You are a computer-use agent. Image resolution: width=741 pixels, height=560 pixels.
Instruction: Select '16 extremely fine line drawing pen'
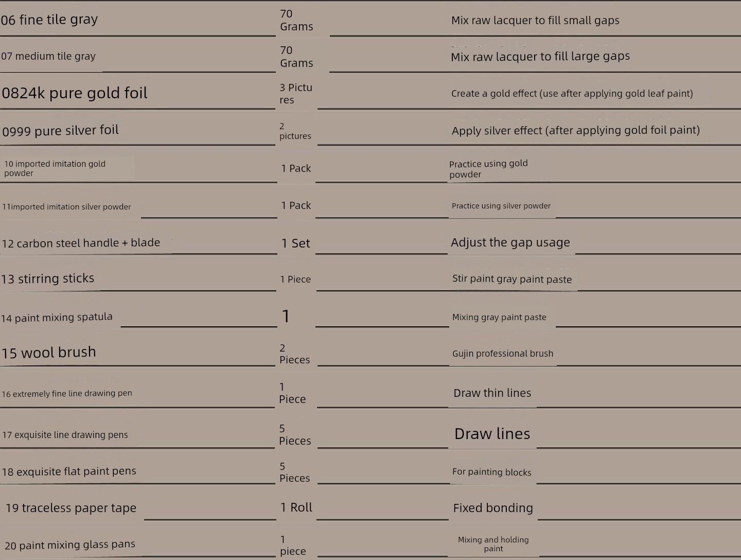click(x=67, y=394)
